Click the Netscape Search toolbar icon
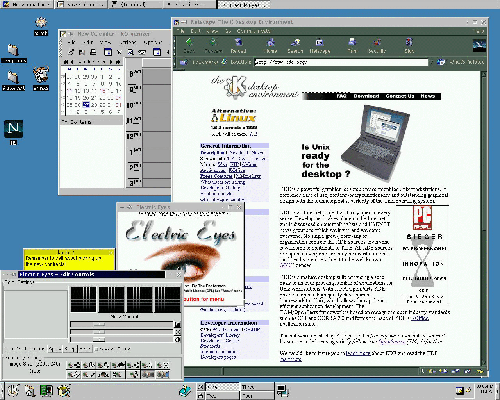 click(x=295, y=46)
